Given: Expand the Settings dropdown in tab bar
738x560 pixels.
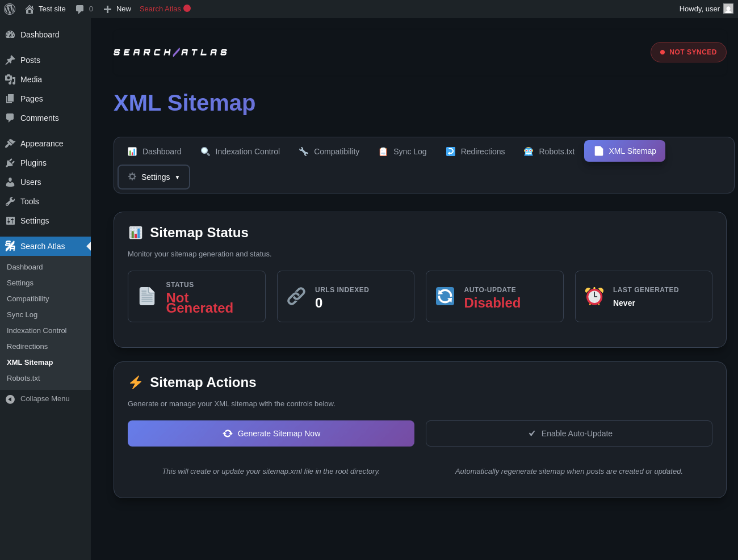Looking at the screenshot, I should [x=154, y=177].
